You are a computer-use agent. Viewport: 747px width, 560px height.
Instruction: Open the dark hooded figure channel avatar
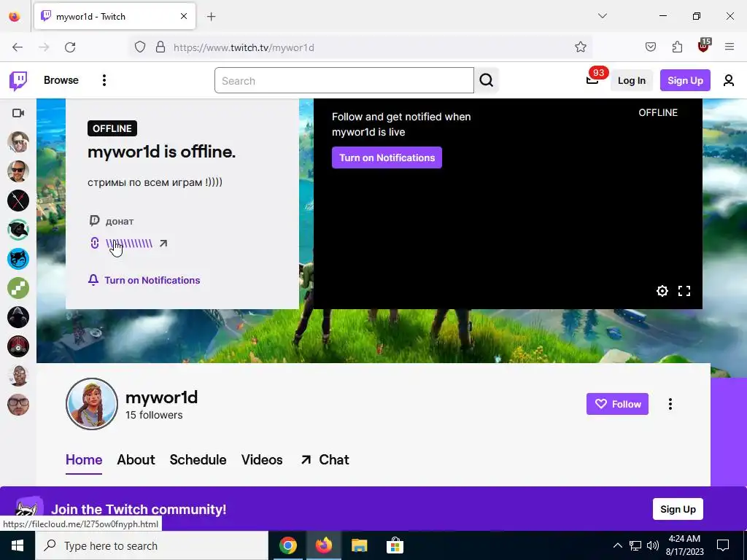pyautogui.click(x=18, y=317)
